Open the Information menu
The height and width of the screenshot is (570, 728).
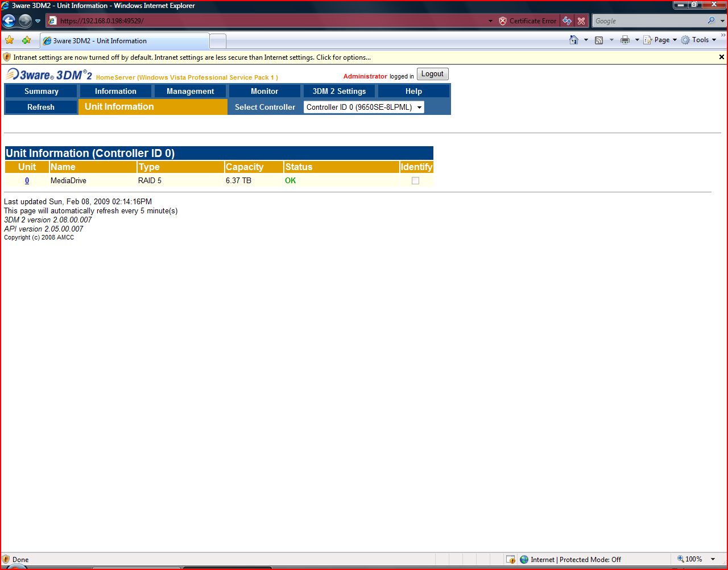pos(115,91)
